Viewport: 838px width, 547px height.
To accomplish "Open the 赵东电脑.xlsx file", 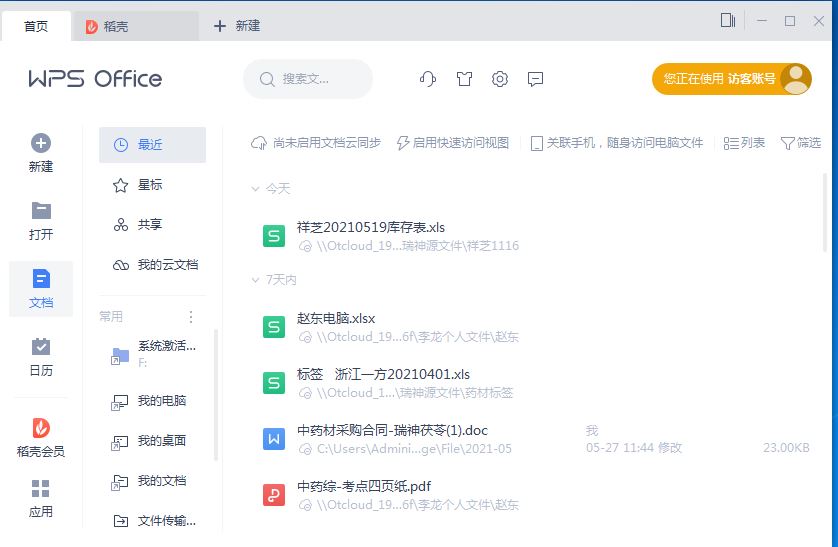I will [336, 319].
